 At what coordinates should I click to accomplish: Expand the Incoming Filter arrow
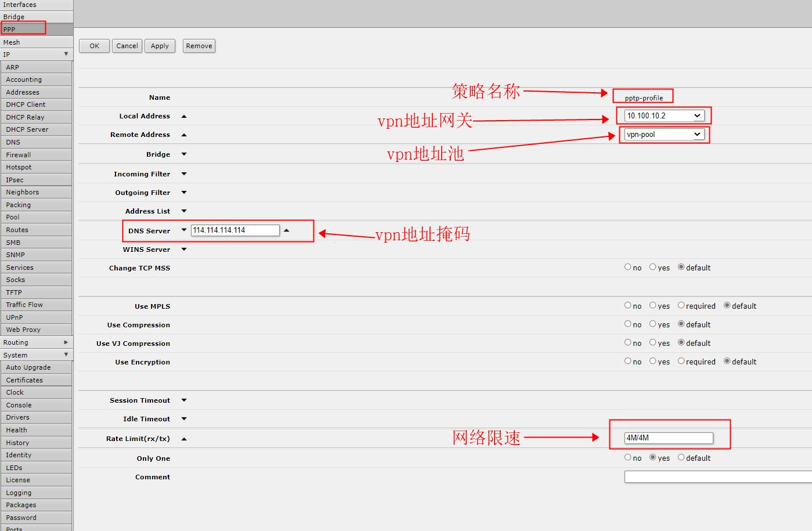pyautogui.click(x=184, y=174)
